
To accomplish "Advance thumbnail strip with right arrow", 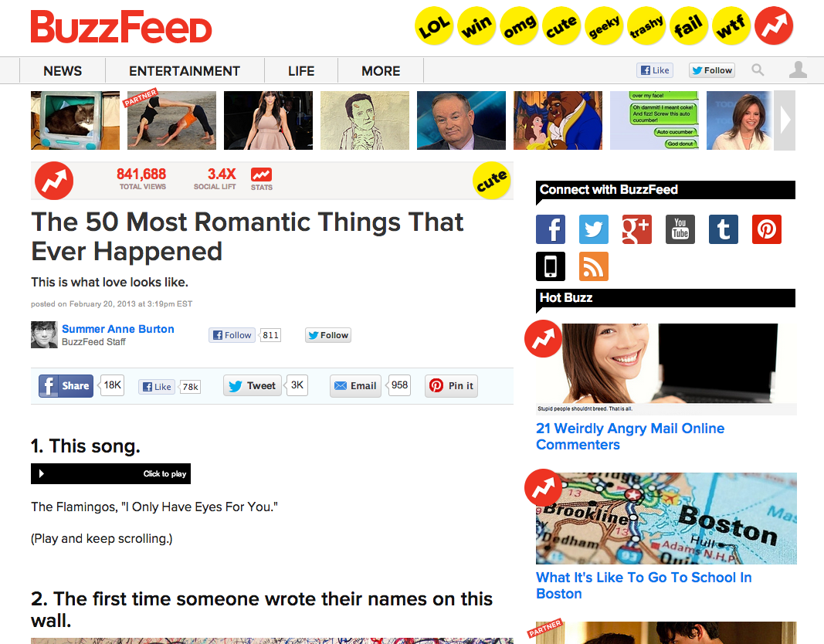I will (785, 120).
